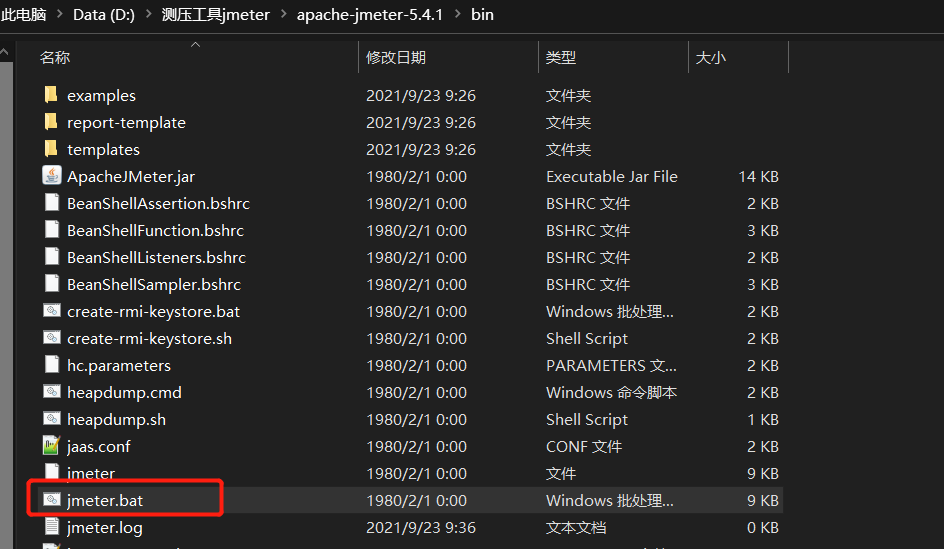Image resolution: width=944 pixels, height=549 pixels.
Task: Select the file named BeanShellSampler.bshrc
Action: click(154, 285)
